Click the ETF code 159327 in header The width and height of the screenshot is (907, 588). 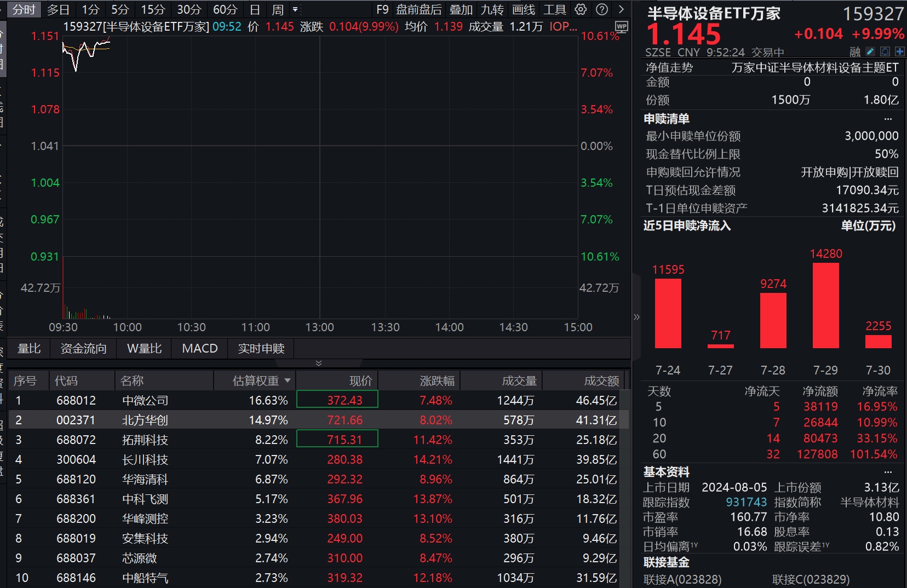click(873, 14)
